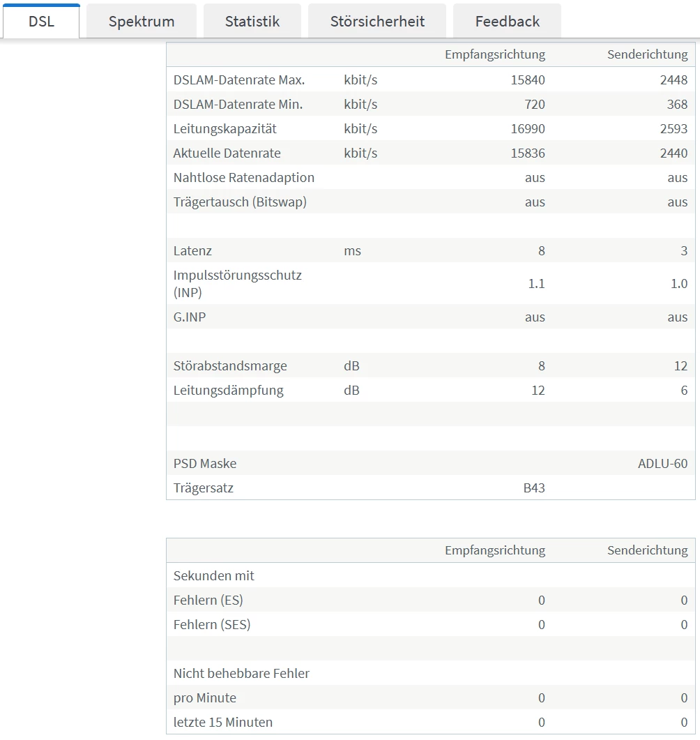Click the 15840 maximum data rate value
Image resolution: width=700 pixels, height=740 pixels.
pyautogui.click(x=528, y=80)
